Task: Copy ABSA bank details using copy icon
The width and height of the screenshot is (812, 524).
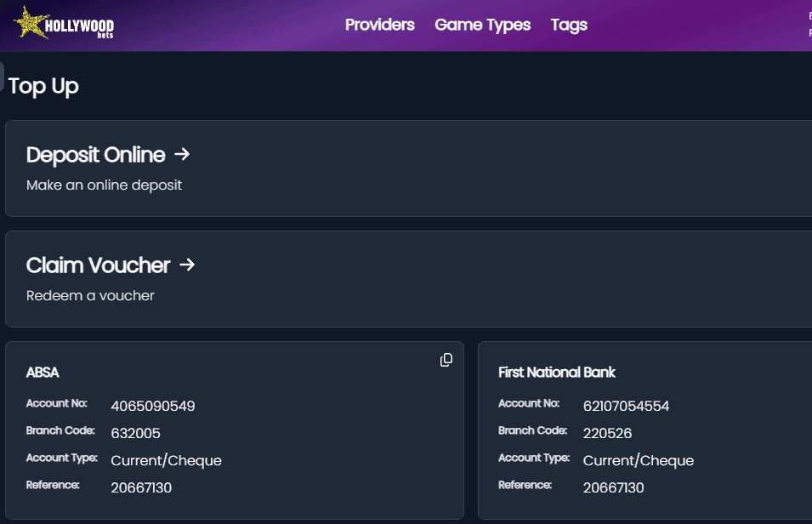Action: pyautogui.click(x=446, y=360)
